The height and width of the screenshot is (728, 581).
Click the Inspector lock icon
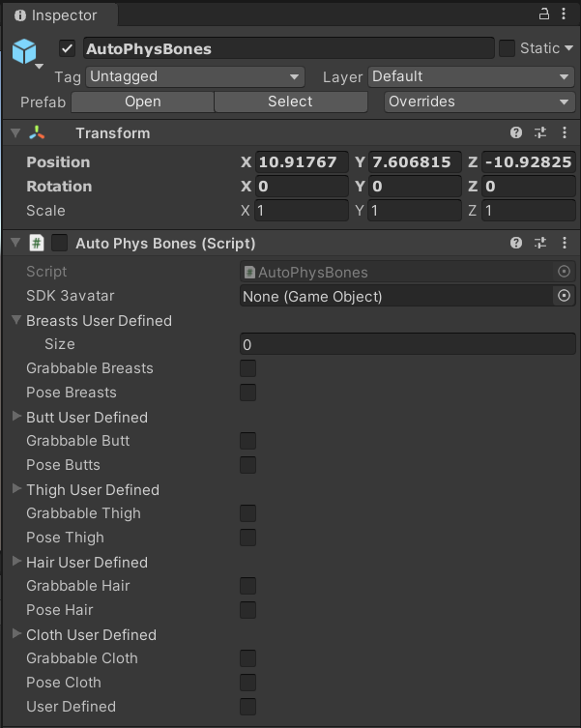click(x=544, y=15)
